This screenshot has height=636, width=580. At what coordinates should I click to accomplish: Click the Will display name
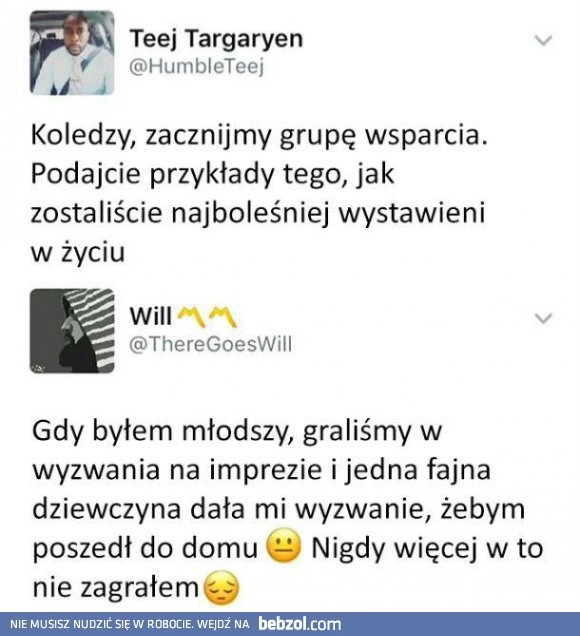pos(151,316)
